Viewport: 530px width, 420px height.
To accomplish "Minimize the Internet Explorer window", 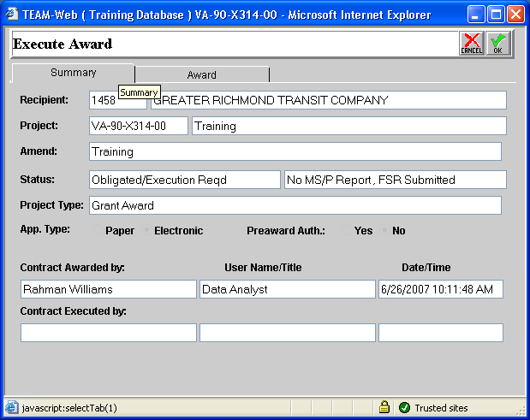I will pyautogui.click(x=476, y=15).
